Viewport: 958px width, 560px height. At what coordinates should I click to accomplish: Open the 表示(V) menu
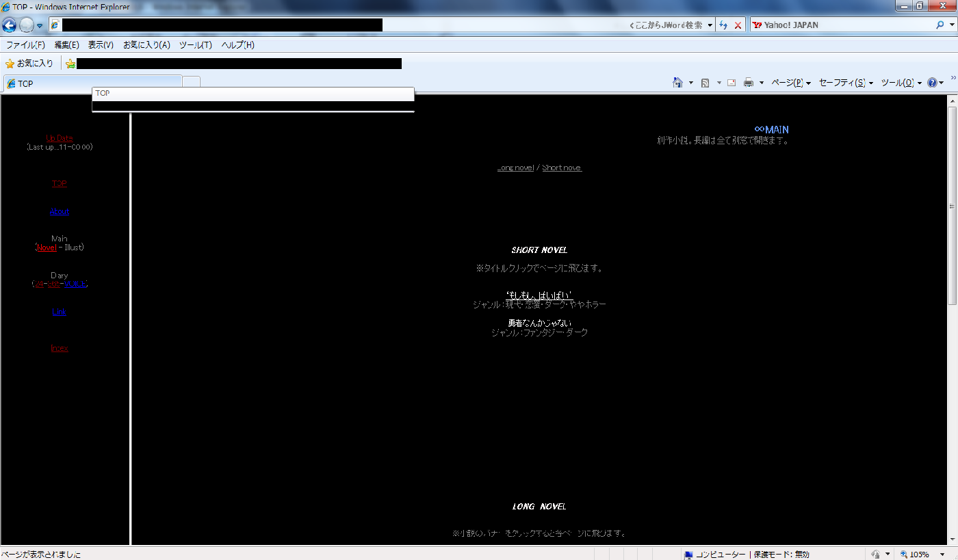101,45
